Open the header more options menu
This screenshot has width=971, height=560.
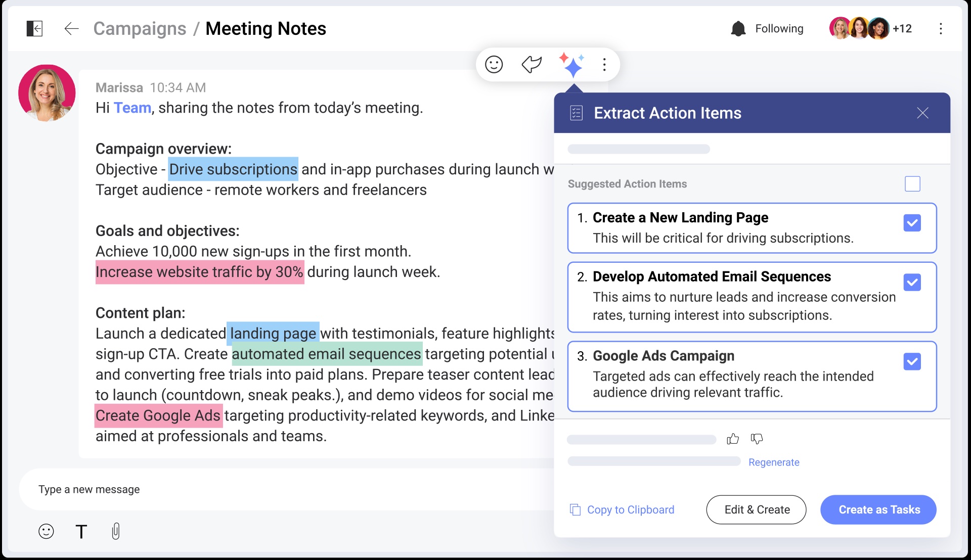pos(941,28)
